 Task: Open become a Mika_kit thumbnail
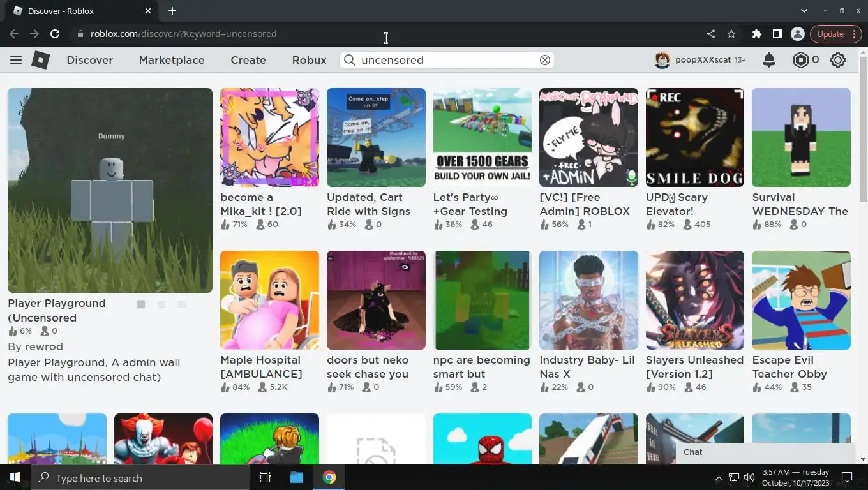tap(269, 137)
